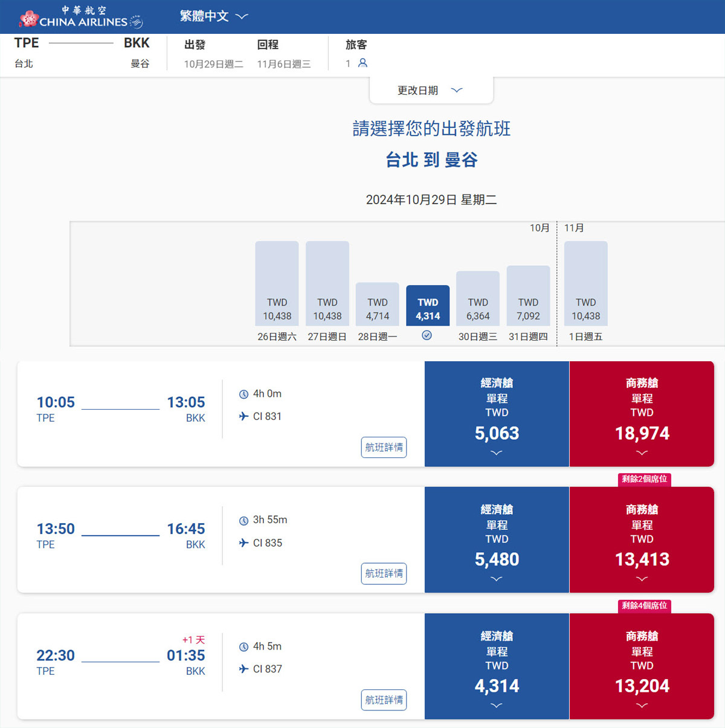Select the 27日週日 TWD 10,438 fare bar
Image resolution: width=725 pixels, height=728 pixels.
coord(327,283)
